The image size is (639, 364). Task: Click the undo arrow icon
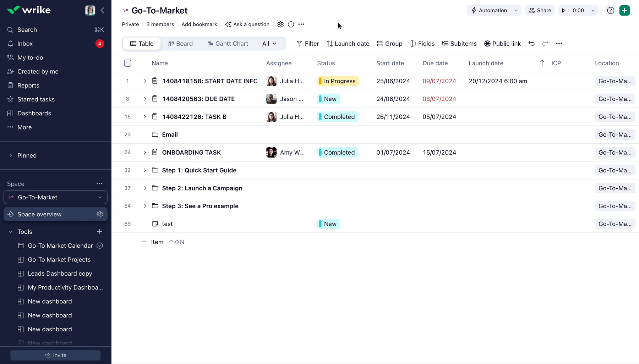531,44
